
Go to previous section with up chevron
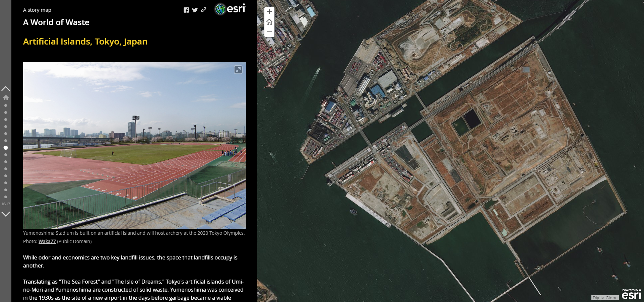click(6, 89)
